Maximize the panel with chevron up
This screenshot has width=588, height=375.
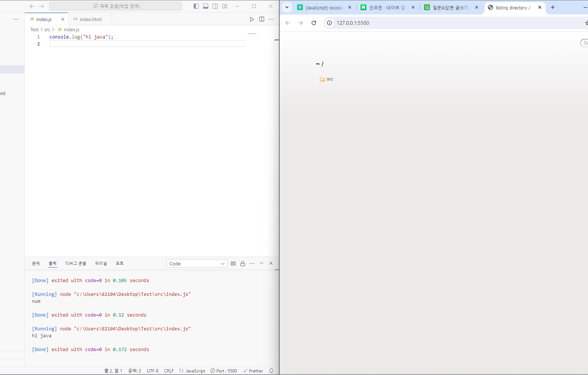pyautogui.click(x=262, y=263)
